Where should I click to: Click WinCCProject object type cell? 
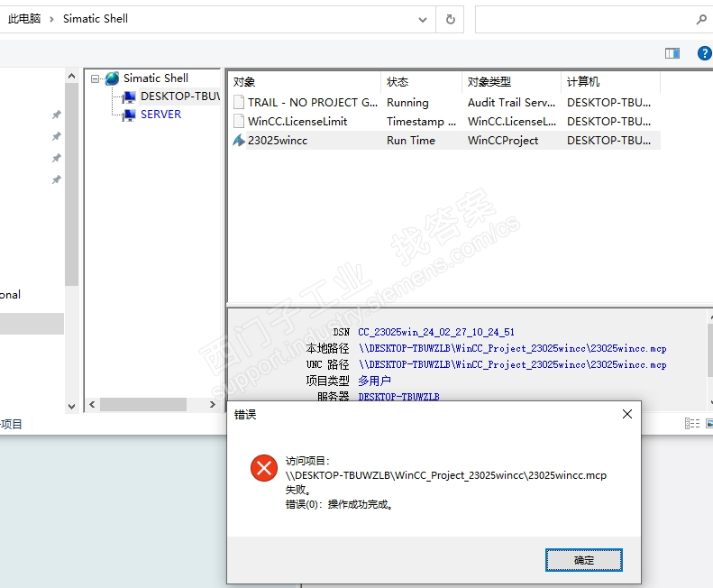503,140
